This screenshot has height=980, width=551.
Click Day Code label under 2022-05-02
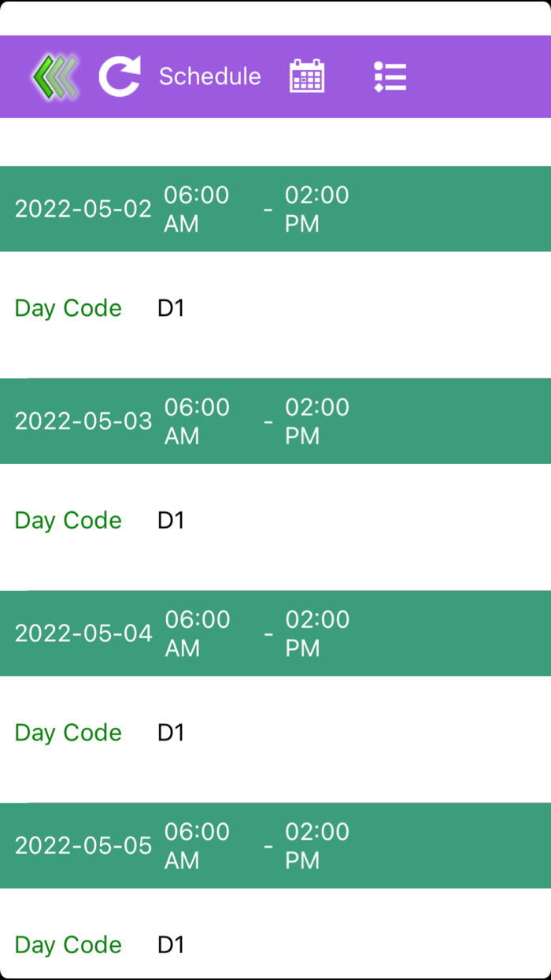click(67, 308)
